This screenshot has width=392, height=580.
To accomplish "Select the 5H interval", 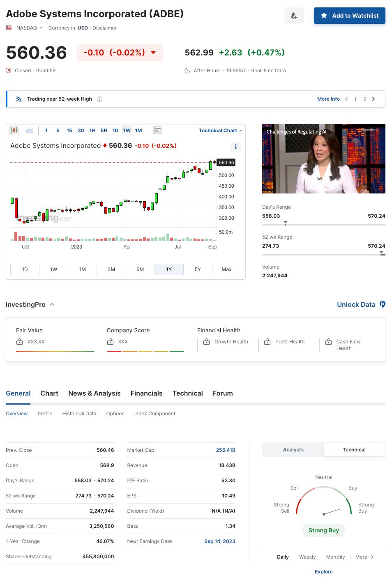I will click(x=104, y=131).
